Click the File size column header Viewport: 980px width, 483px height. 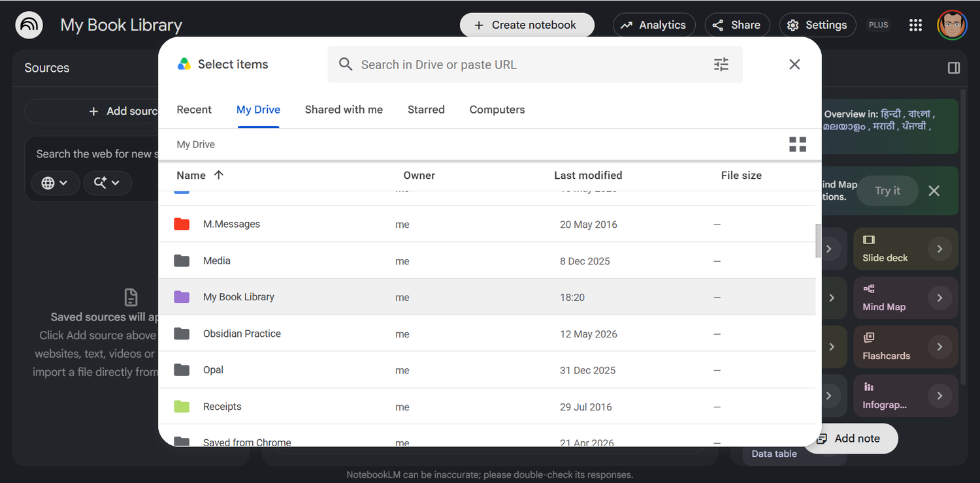pyautogui.click(x=742, y=175)
